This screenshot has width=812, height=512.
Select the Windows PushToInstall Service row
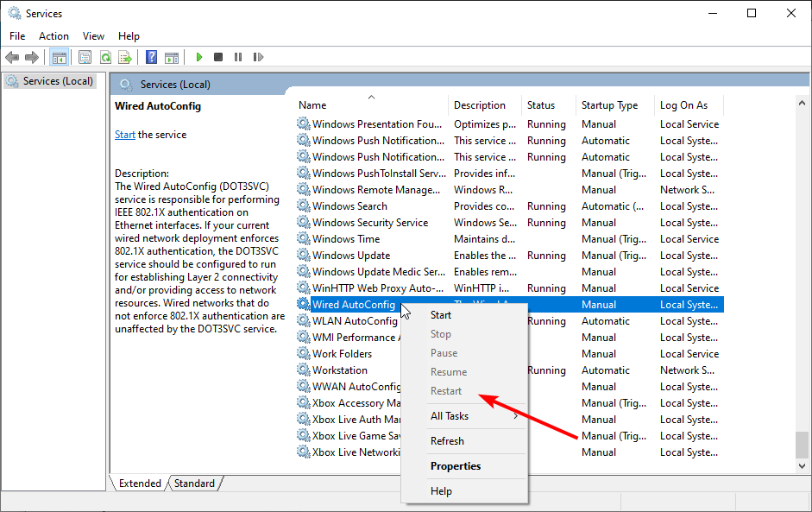[510, 173]
